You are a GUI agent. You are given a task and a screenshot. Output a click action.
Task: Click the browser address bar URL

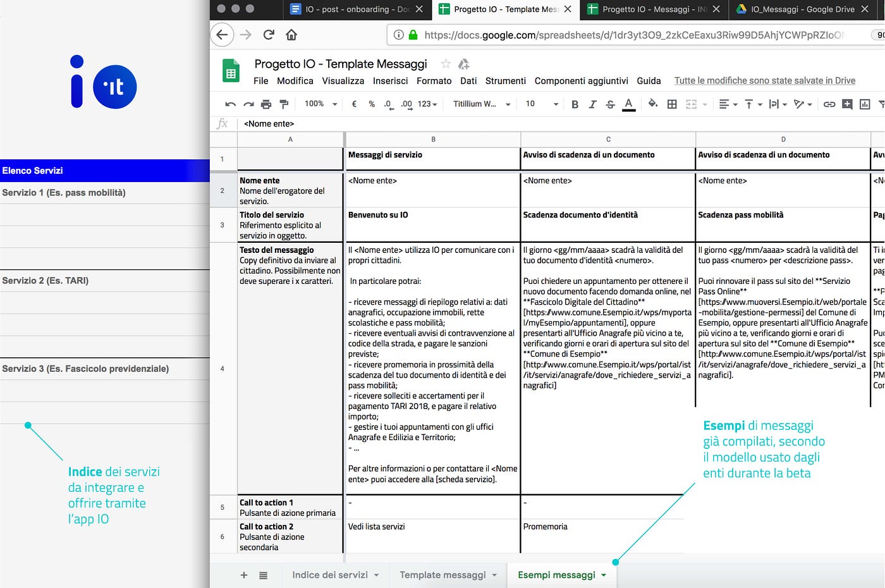pos(634,35)
